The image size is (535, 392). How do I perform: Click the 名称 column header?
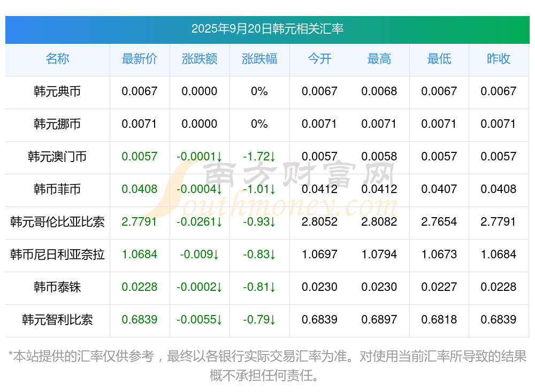click(57, 59)
